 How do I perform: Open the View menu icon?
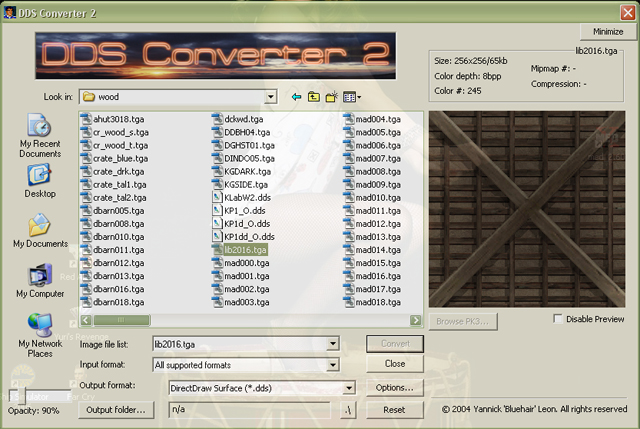coord(349,97)
